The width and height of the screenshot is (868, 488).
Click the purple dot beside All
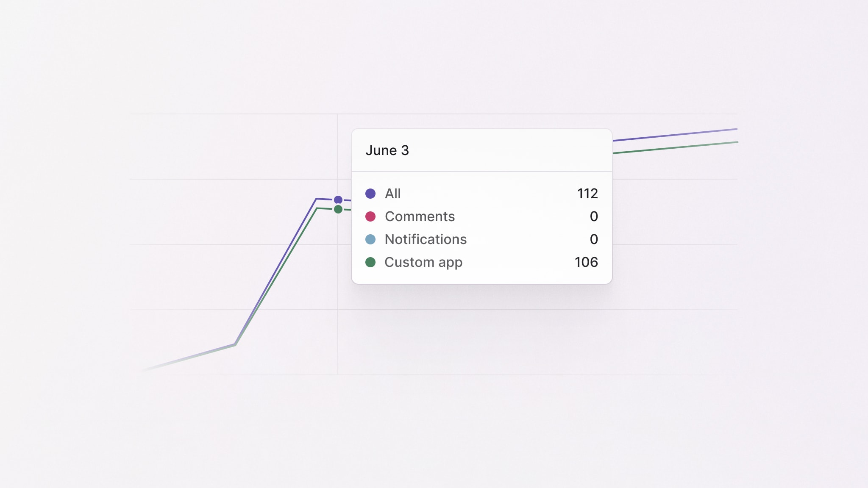[x=370, y=194]
